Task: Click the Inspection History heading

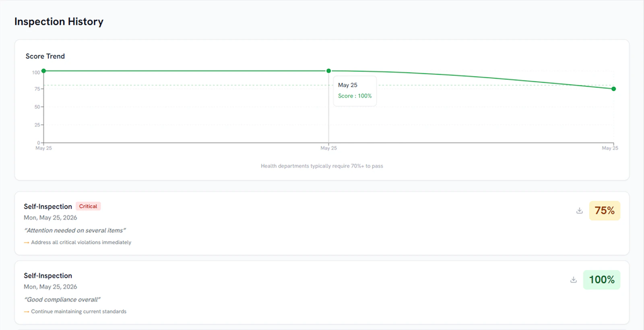Action: 59,22
